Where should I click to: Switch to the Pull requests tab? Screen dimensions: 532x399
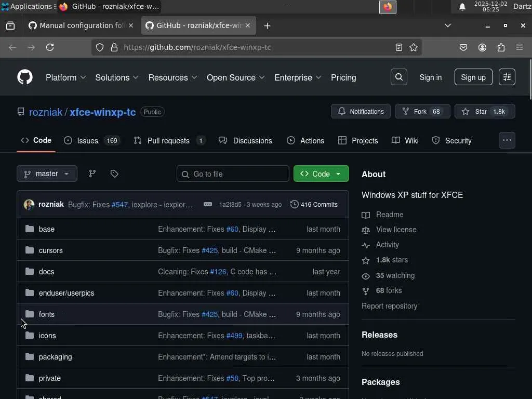coord(170,140)
